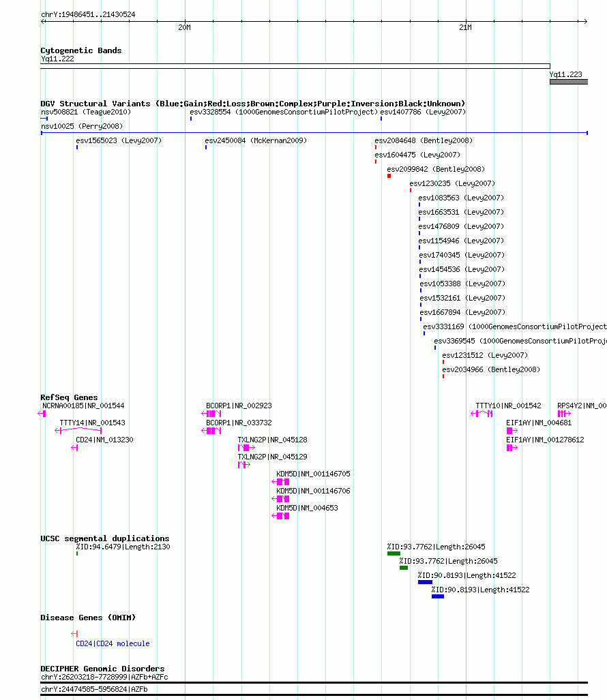Click TTTY10|NR_001542 gene label
The image size is (607, 700).
click(508, 406)
